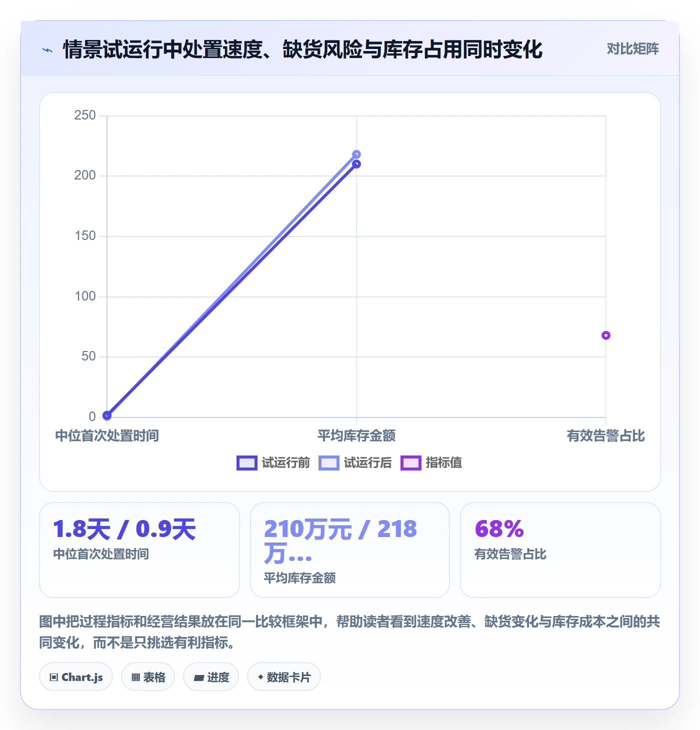This screenshot has width=700, height=730.
Task: Click the lightning bolt icon beside the title
Action: coord(47,50)
